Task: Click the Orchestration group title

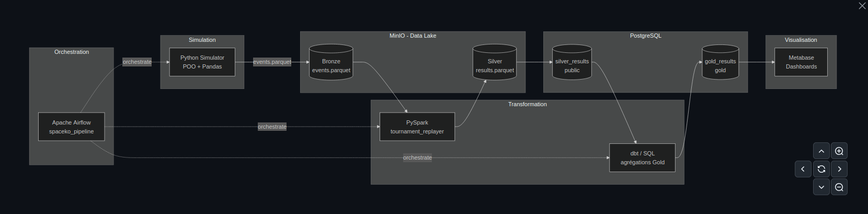Action: 72,52
